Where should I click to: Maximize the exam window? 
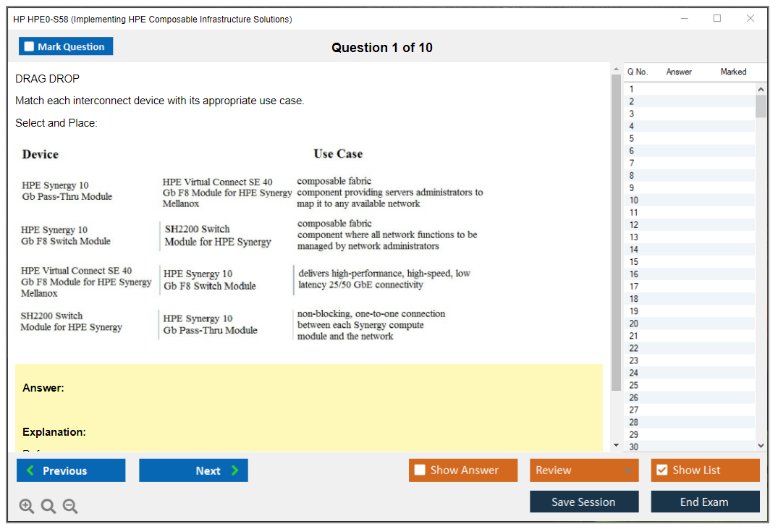point(716,19)
